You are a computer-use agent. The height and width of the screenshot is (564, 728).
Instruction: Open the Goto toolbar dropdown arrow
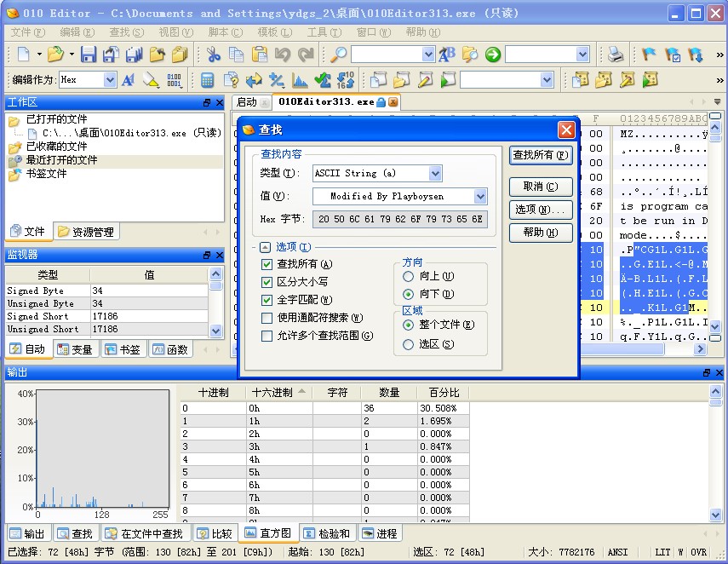click(x=582, y=55)
